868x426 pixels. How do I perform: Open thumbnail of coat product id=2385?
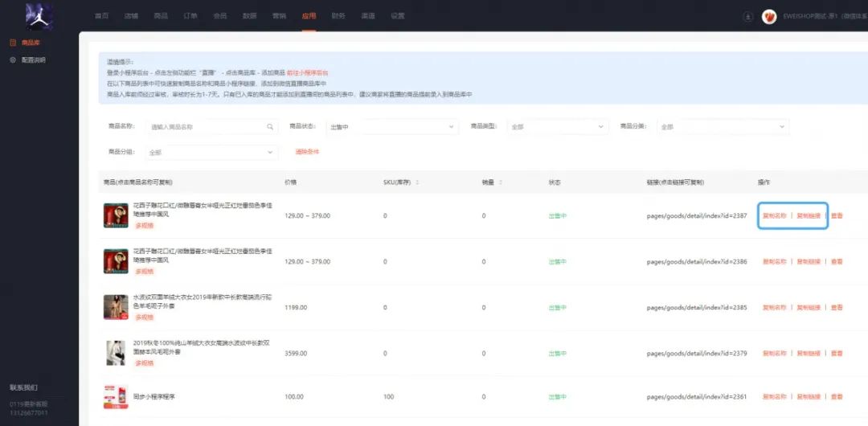click(x=116, y=307)
